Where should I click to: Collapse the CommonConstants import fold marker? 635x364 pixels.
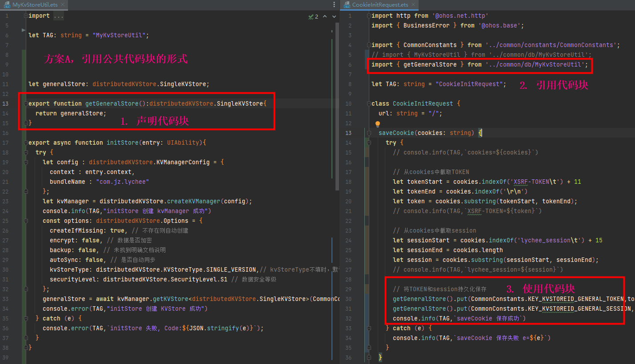369,45
